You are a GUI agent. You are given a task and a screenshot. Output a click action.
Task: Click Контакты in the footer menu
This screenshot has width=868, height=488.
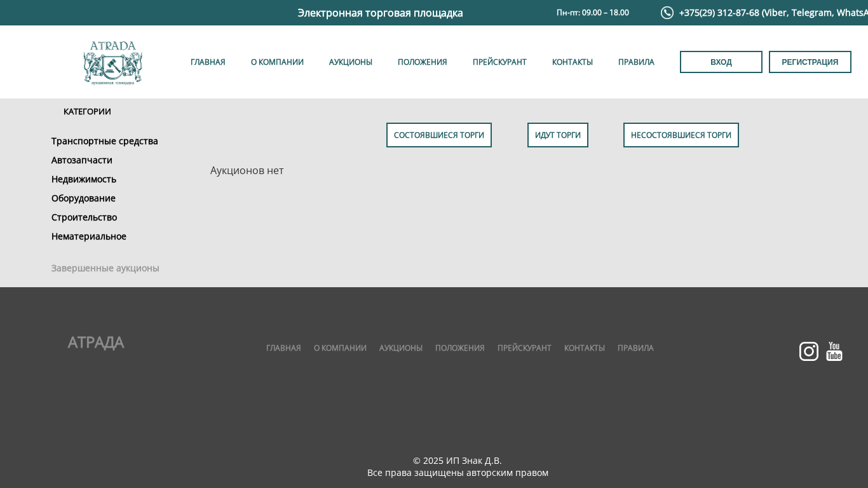(x=584, y=348)
